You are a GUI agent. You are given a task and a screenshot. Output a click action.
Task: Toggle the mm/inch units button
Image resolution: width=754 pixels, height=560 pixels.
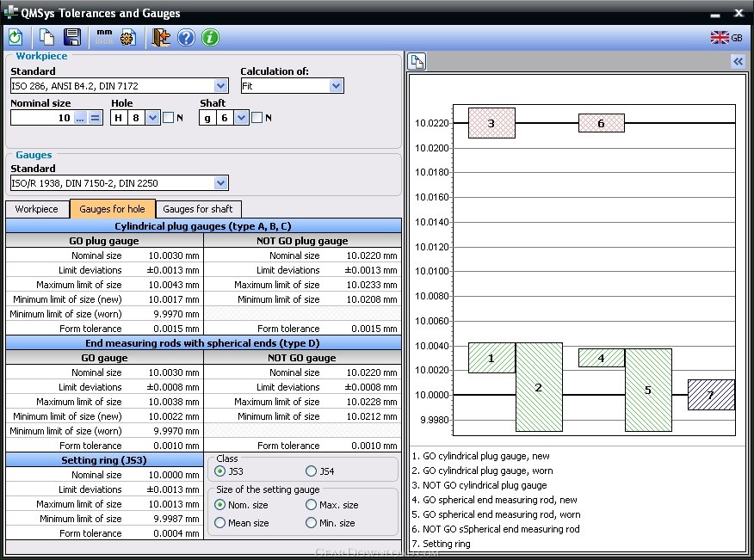click(104, 37)
